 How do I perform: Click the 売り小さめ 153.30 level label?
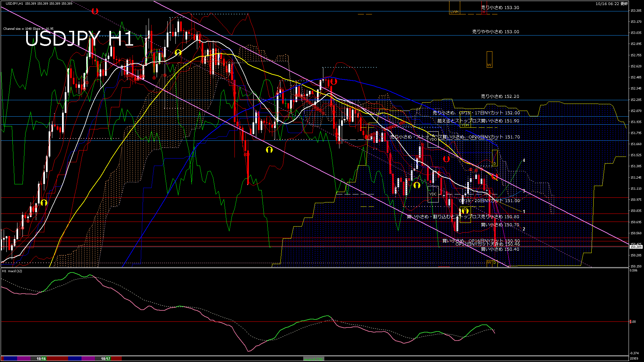coord(500,7)
